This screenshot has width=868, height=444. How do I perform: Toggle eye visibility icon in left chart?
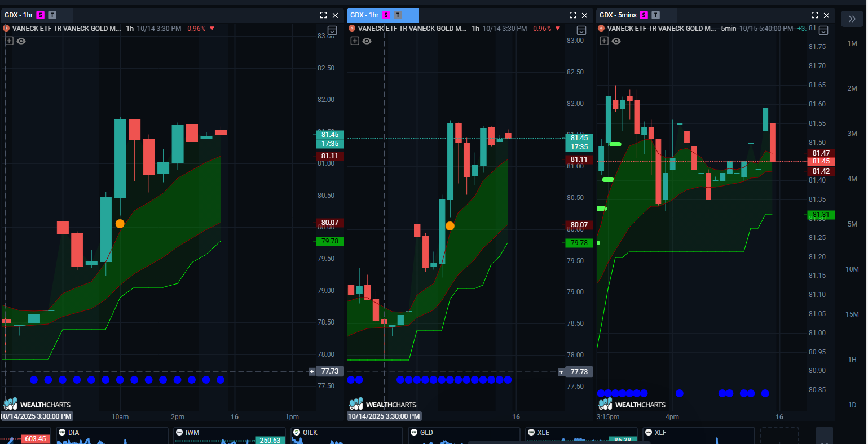(x=21, y=41)
